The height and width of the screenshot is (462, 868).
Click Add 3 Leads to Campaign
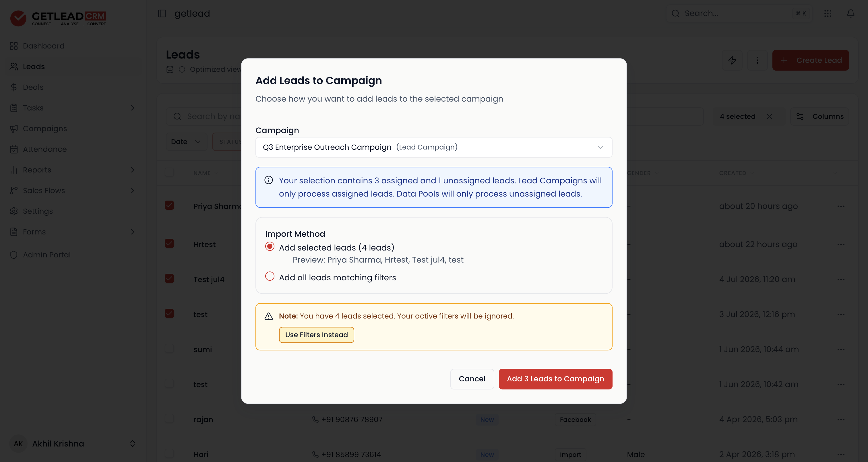pyautogui.click(x=555, y=379)
